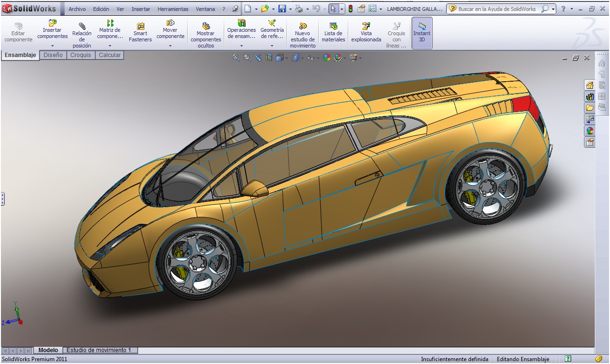
Task: Open the Herramientas menu
Action: tap(173, 9)
